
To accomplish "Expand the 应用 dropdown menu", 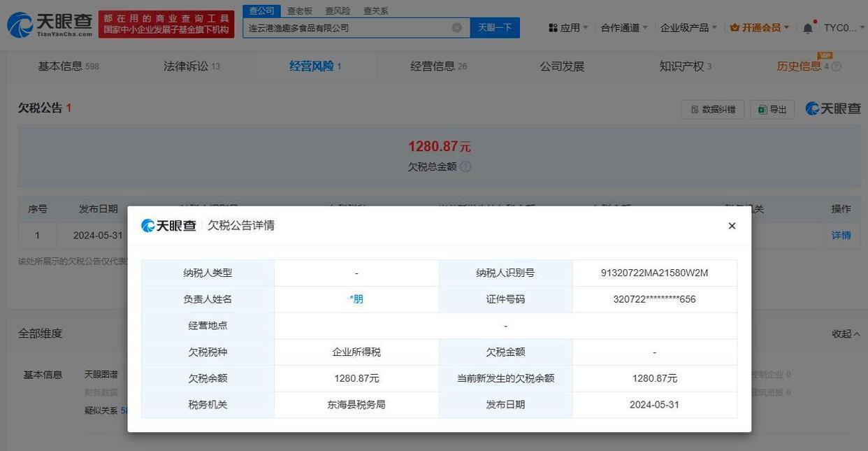I will (569, 28).
